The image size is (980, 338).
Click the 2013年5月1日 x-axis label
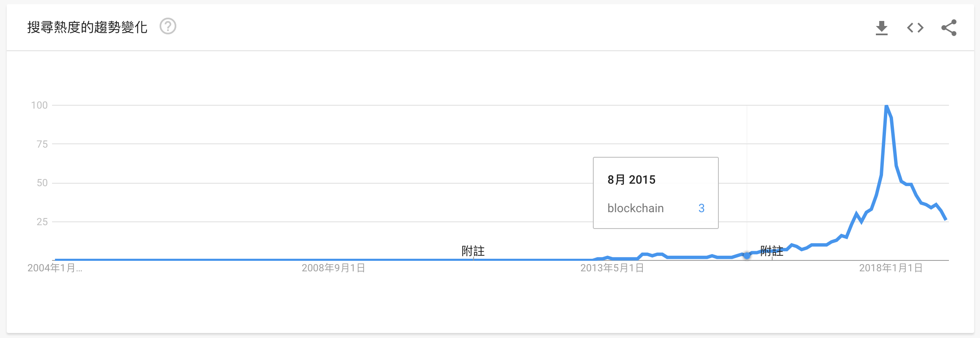point(612,268)
